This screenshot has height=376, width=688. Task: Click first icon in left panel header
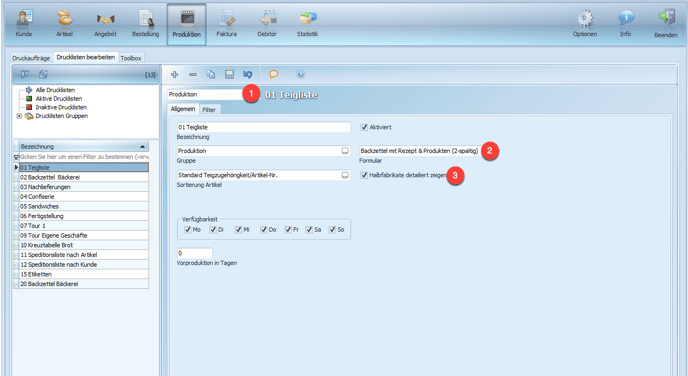point(25,75)
